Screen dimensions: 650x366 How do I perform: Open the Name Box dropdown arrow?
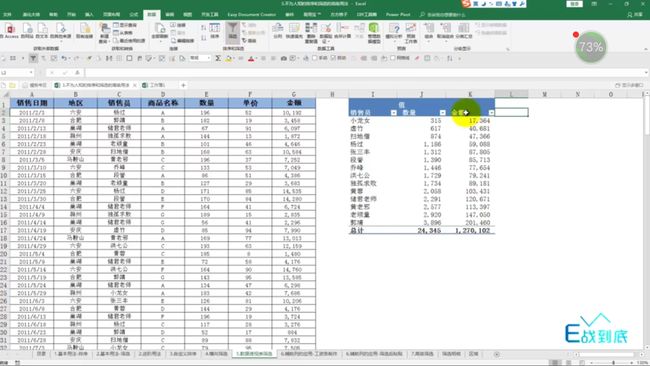point(31,73)
